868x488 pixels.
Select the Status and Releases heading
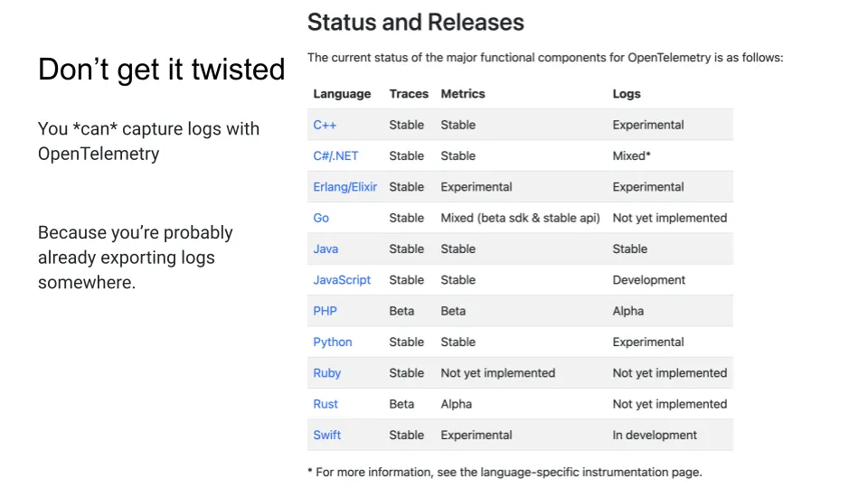416,23
